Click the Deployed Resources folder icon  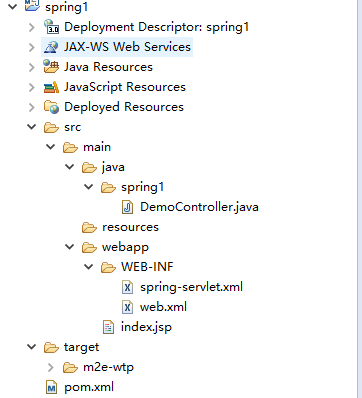(51, 107)
